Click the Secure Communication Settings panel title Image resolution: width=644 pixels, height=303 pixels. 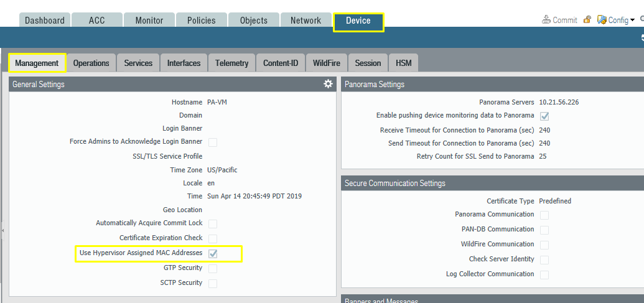(x=395, y=183)
